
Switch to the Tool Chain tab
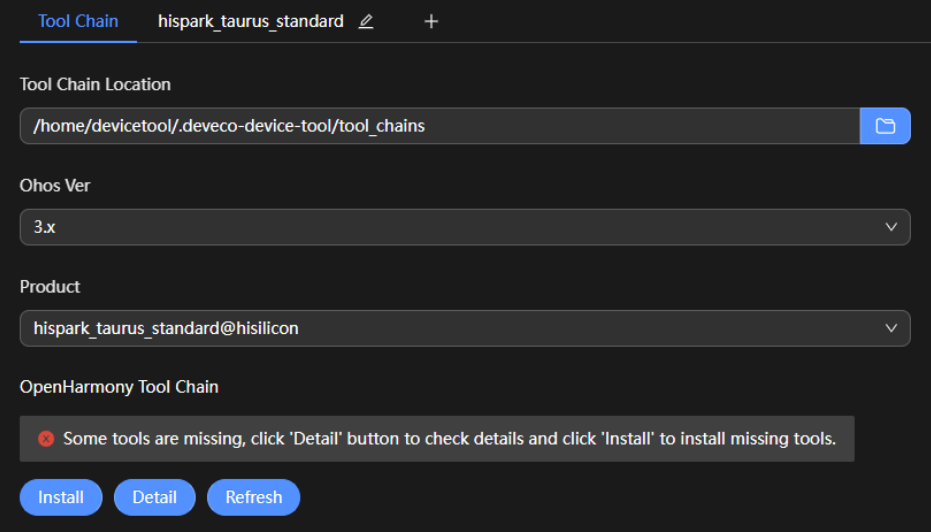coord(78,21)
